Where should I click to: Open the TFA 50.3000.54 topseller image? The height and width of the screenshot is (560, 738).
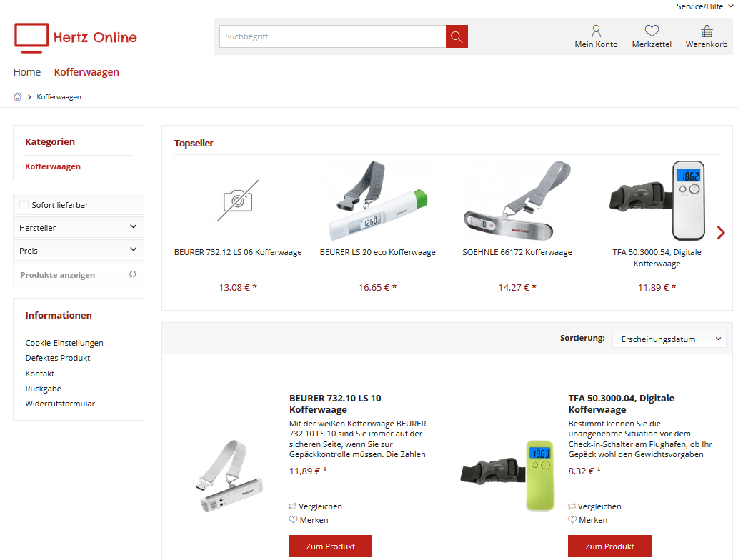(x=657, y=201)
